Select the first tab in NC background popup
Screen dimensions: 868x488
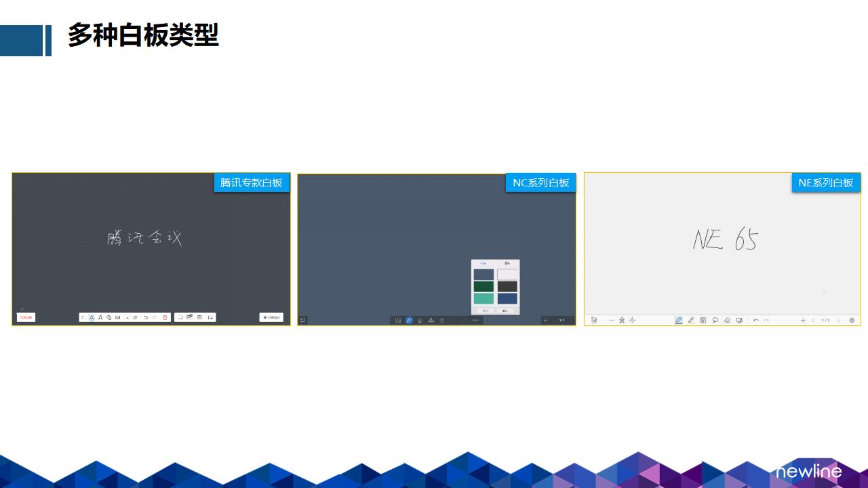point(484,263)
